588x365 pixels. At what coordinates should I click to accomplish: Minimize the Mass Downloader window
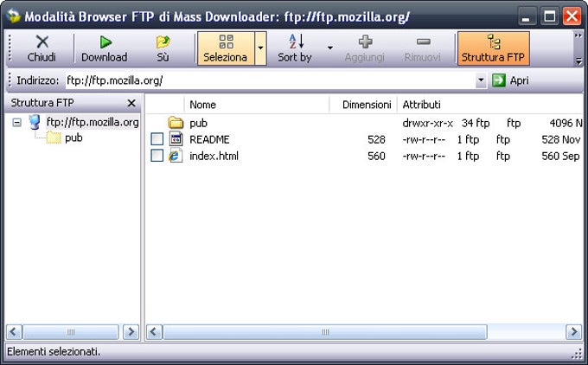coord(526,16)
